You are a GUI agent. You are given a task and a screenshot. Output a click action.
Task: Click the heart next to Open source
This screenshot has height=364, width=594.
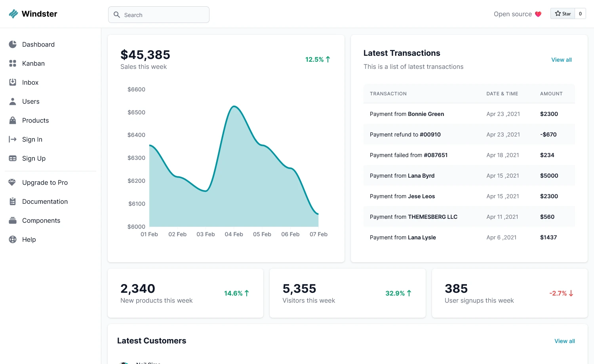coord(538,14)
